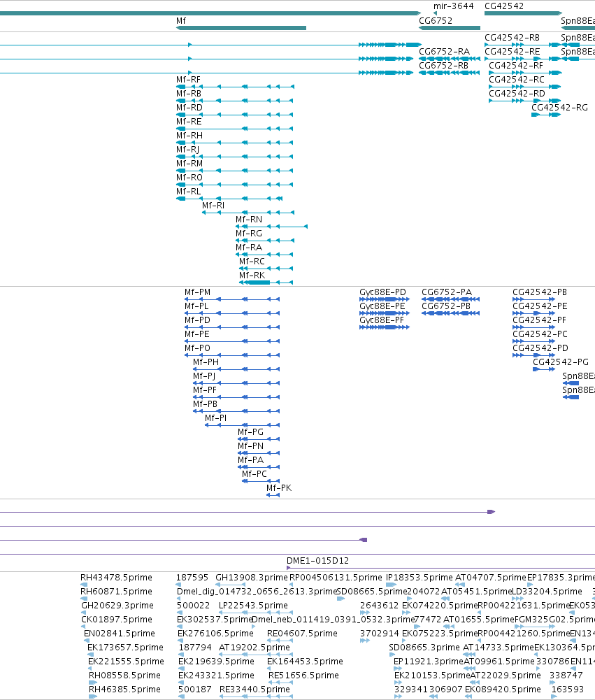This screenshot has height=700, width=595.
Task: Click the Mf-PE protein label
Action: tap(197, 334)
